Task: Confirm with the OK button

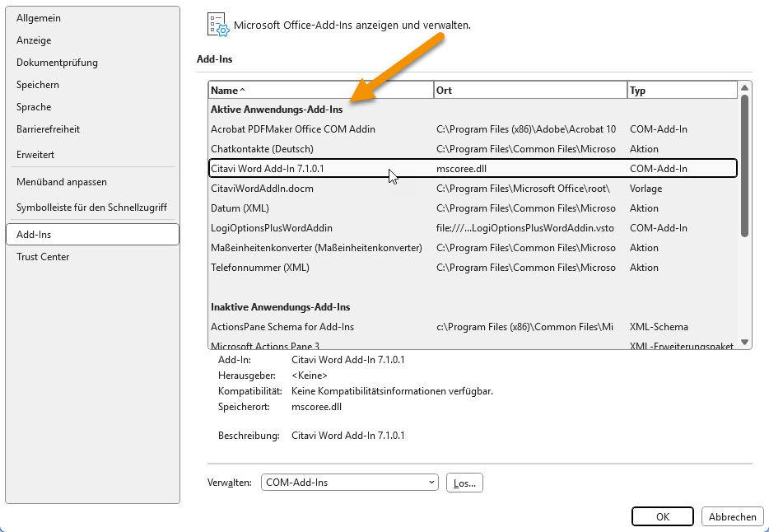Action: click(x=662, y=516)
